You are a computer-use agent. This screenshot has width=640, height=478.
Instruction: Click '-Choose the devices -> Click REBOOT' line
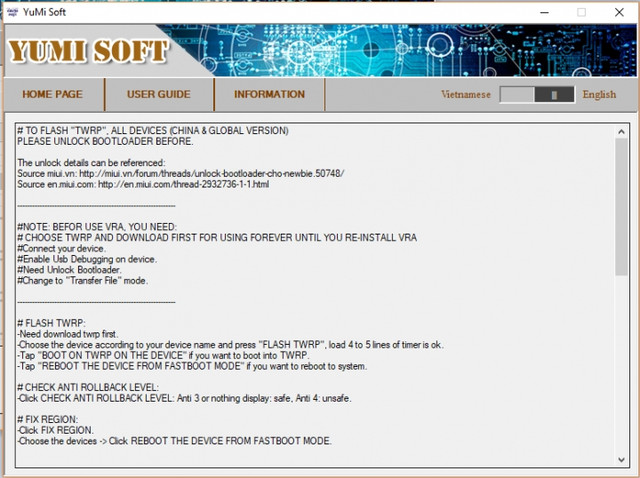[175, 441]
